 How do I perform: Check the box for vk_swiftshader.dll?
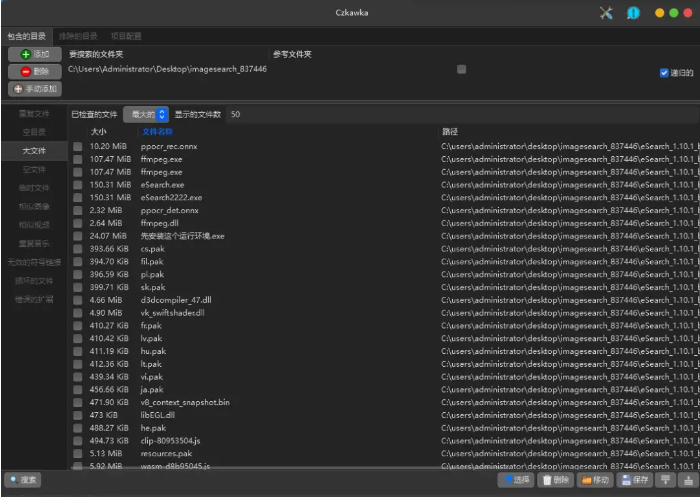[78, 313]
